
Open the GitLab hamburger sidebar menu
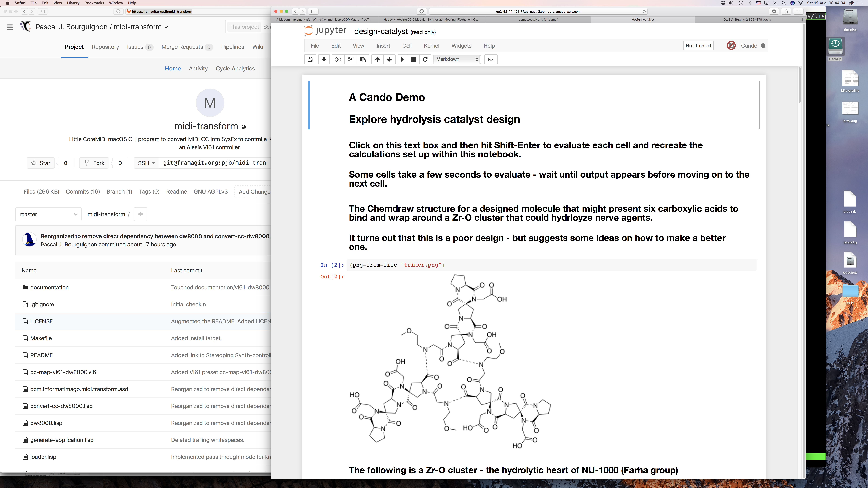(x=9, y=27)
